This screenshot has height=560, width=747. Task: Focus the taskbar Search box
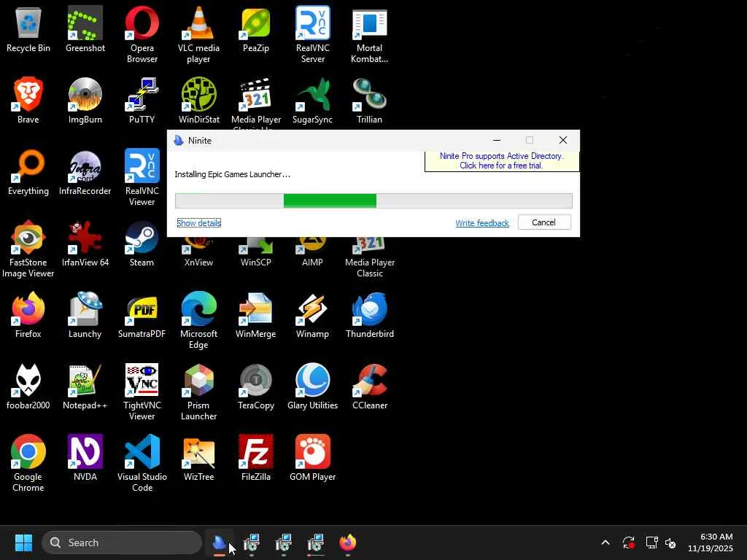pos(122,542)
